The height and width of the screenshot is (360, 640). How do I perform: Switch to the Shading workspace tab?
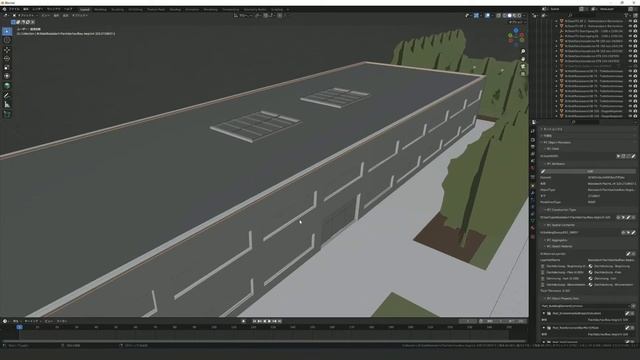tap(175, 9)
